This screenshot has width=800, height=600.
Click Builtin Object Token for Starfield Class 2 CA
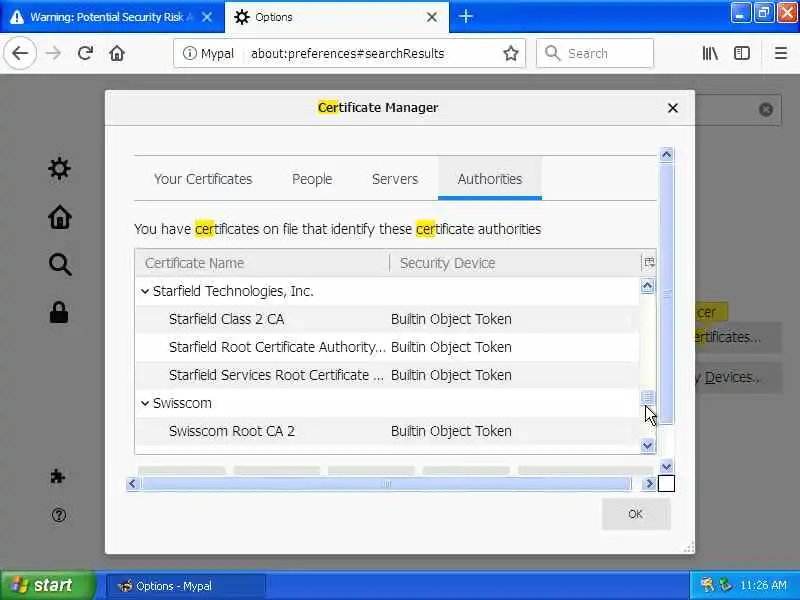tap(451, 319)
